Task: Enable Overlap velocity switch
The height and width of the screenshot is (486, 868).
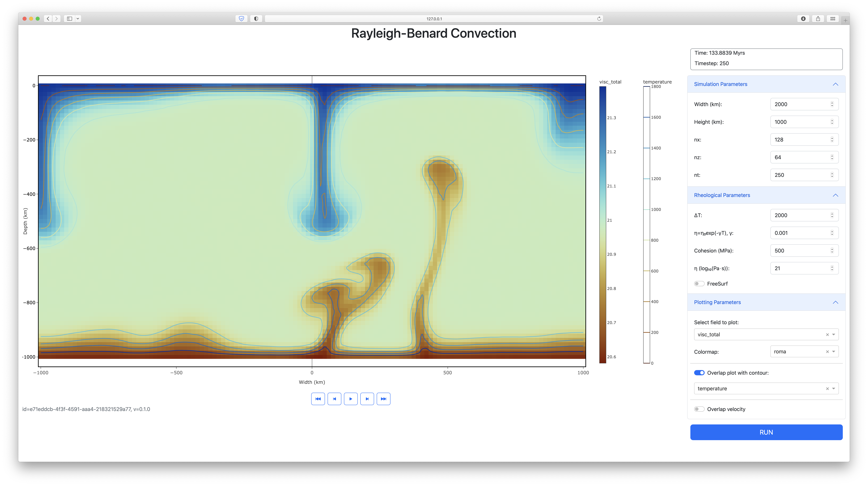Action: click(699, 409)
